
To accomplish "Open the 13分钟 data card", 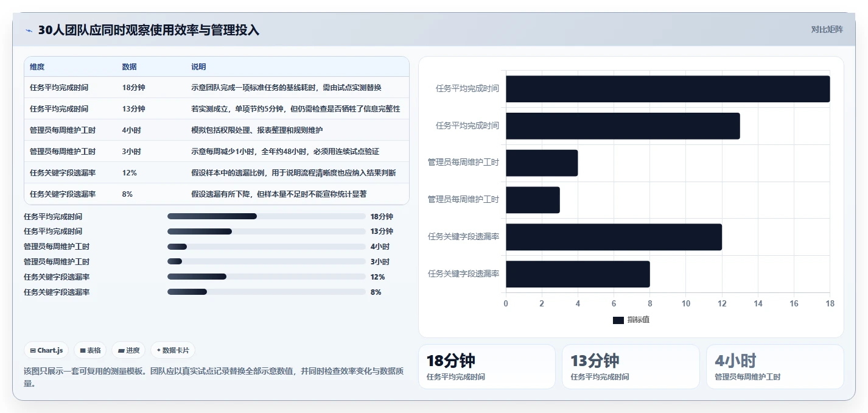I will (x=631, y=366).
